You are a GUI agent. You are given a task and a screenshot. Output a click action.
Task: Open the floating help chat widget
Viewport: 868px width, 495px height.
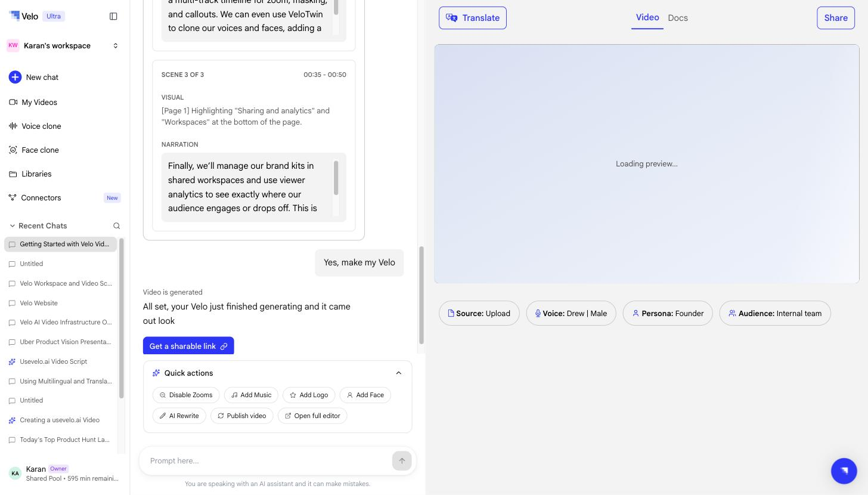pyautogui.click(x=844, y=471)
